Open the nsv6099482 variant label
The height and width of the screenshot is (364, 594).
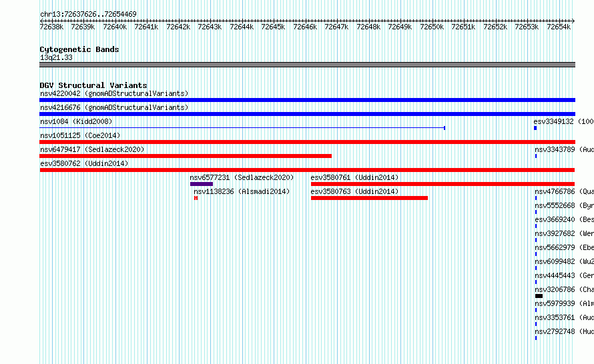(565, 261)
